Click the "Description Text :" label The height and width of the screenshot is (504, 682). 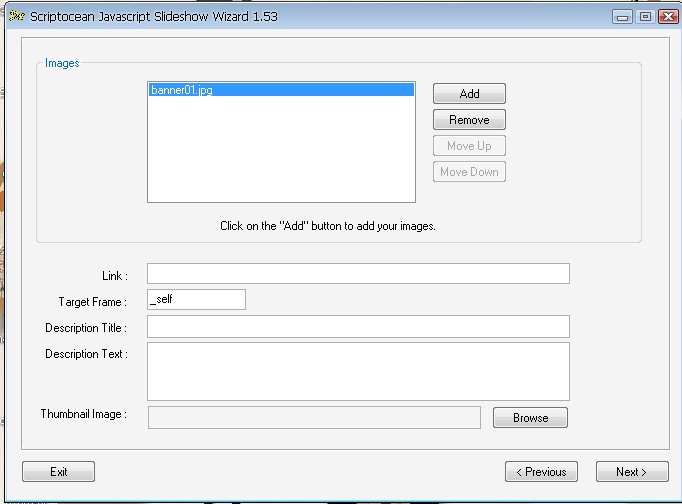87,354
